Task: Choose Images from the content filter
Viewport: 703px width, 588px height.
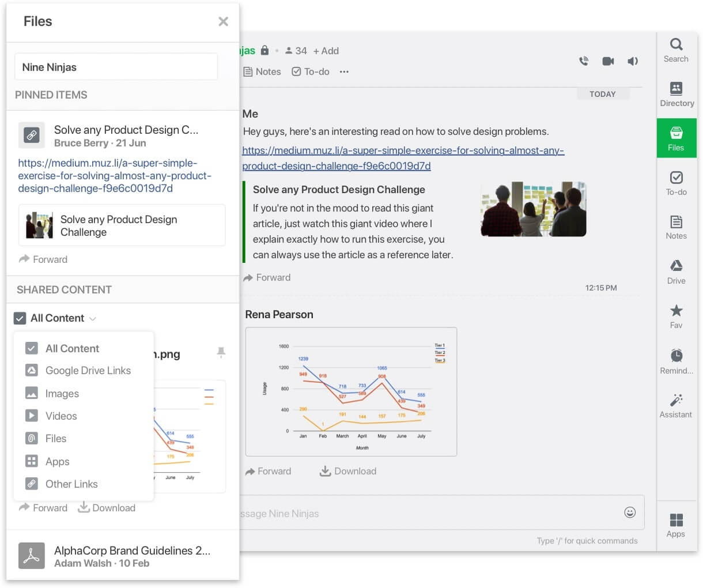Action: [x=62, y=394]
